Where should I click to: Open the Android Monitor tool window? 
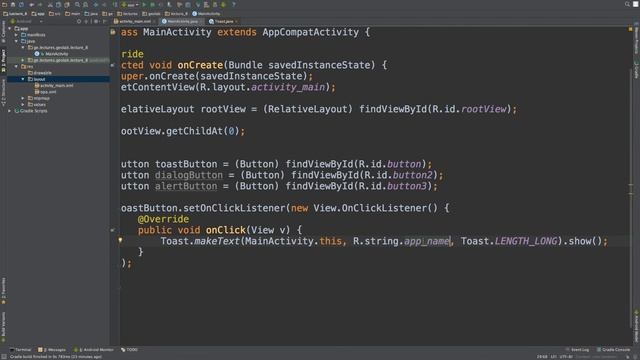point(93,350)
